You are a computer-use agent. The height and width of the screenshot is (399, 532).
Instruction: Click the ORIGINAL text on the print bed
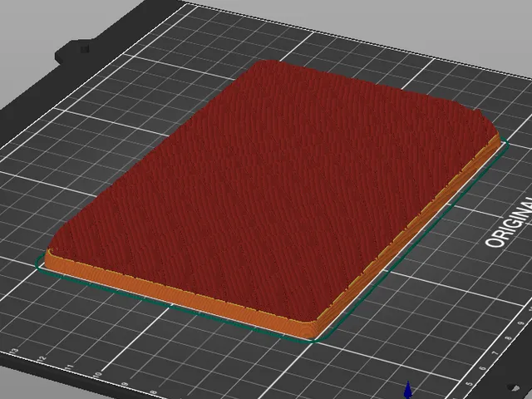(509, 222)
